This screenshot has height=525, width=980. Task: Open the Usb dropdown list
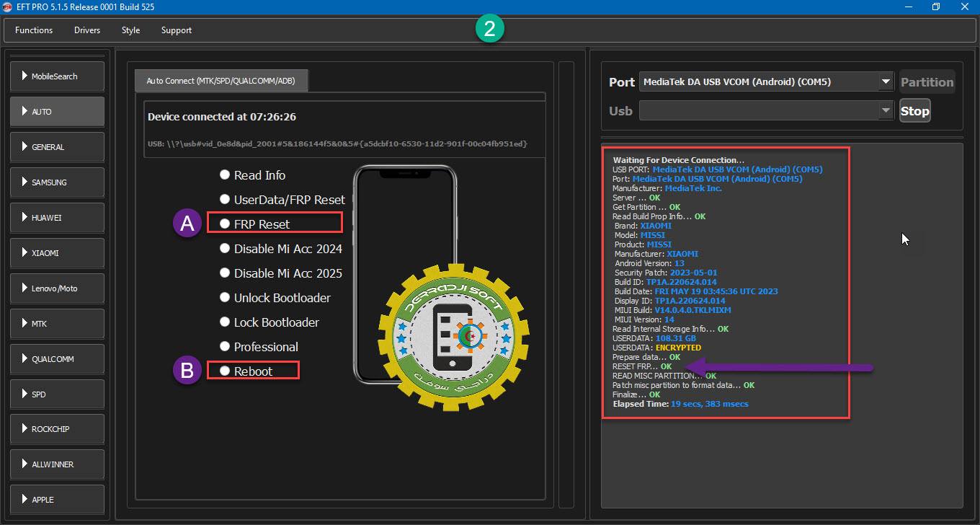[766, 110]
